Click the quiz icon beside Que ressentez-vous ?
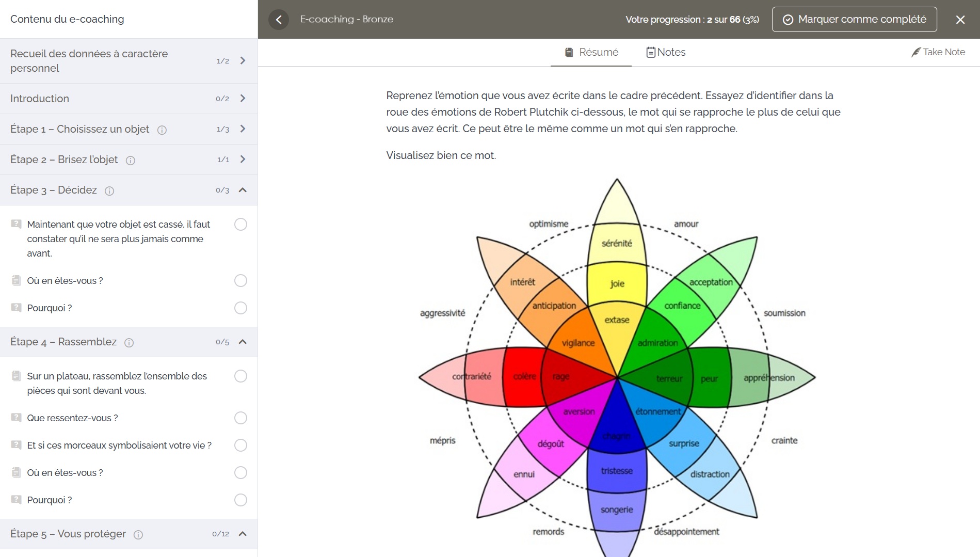Screen dimensions: 980x557 coord(17,418)
